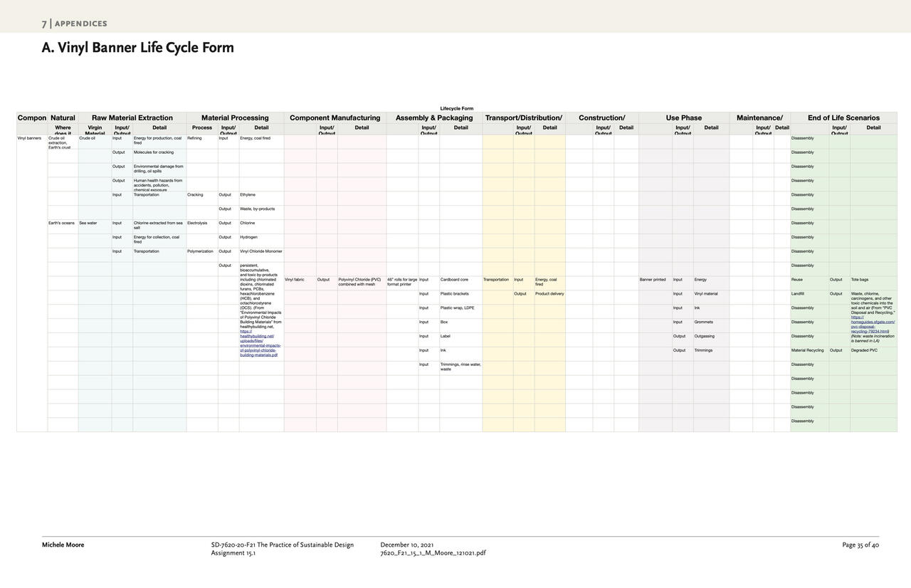This screenshot has width=911, height=588.
Task: Select the 'Assembly & Packaging' column header
Action: point(434,118)
